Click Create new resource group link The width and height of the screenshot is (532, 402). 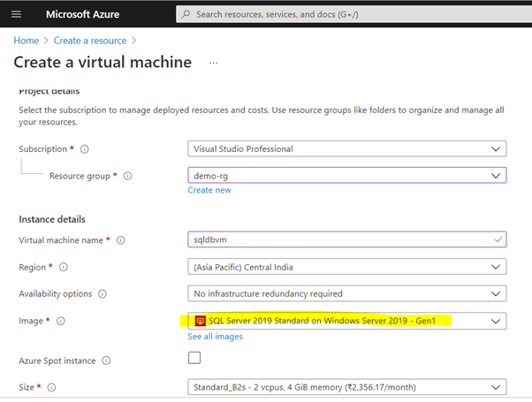[x=209, y=190]
